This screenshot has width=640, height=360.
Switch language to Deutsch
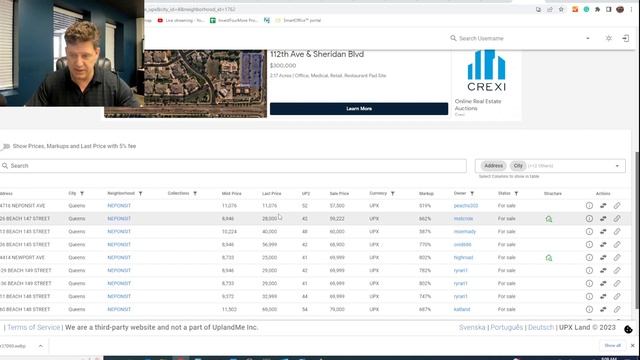[x=541, y=327]
